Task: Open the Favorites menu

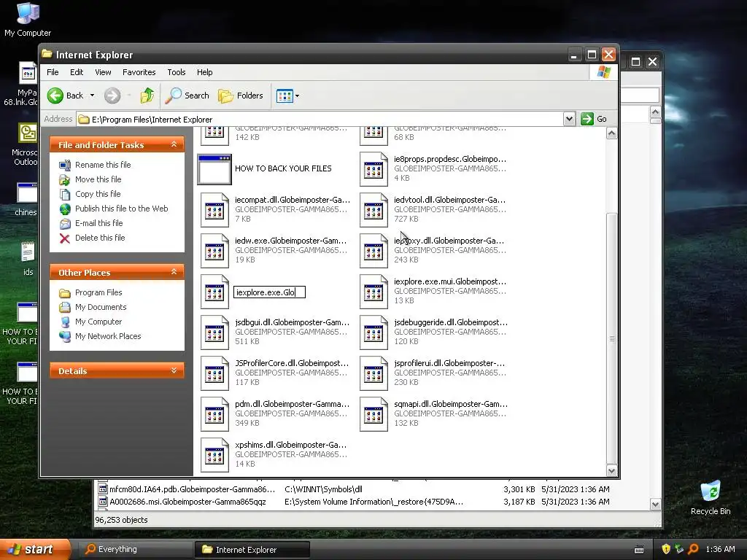Action: coord(139,72)
